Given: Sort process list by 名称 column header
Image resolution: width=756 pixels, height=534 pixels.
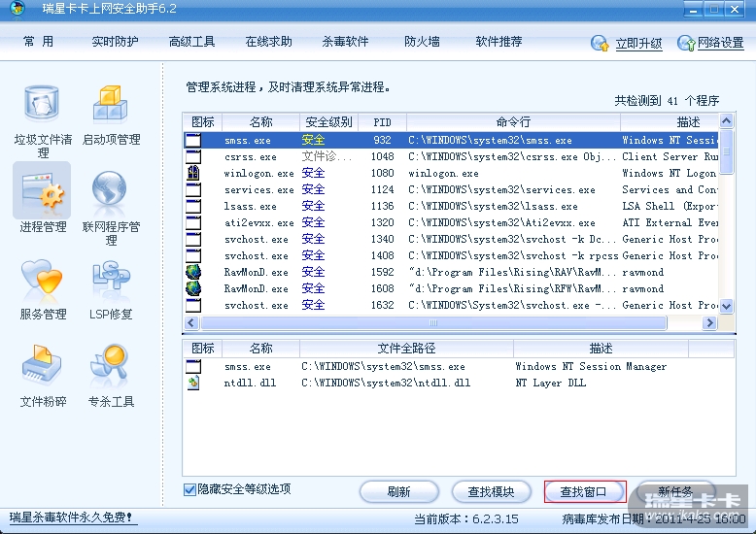Looking at the screenshot, I should (x=260, y=122).
